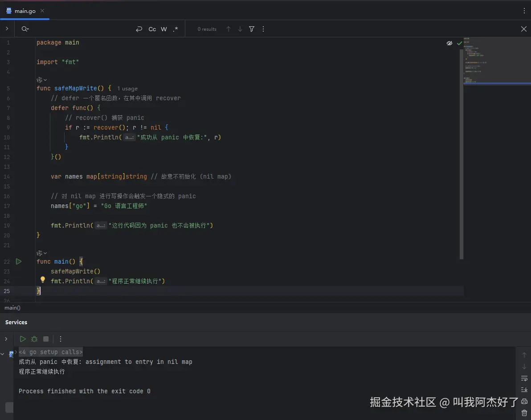Image resolution: width=531 pixels, height=420 pixels.
Task: Toggle soft-wrap in console
Action: (x=524, y=378)
